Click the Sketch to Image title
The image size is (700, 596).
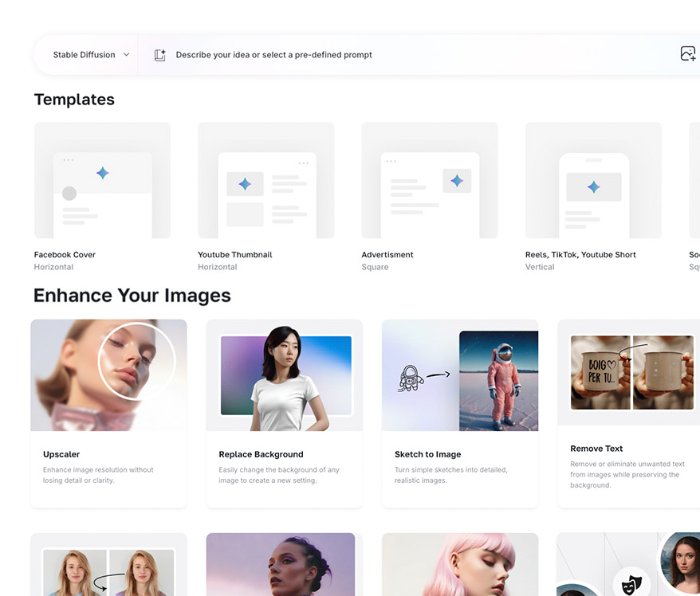tap(427, 454)
